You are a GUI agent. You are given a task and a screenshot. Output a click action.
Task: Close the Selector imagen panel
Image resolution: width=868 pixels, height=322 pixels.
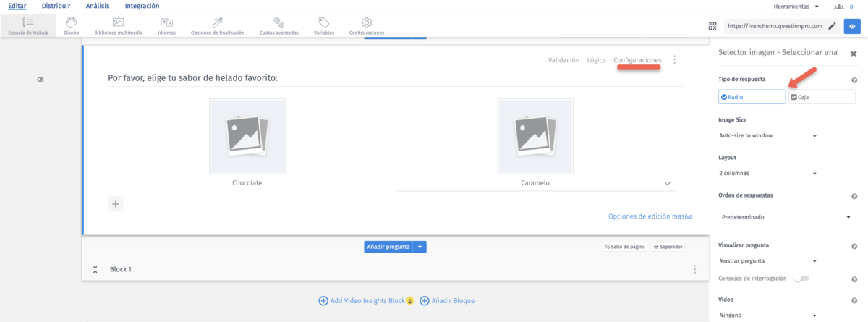coord(854,54)
